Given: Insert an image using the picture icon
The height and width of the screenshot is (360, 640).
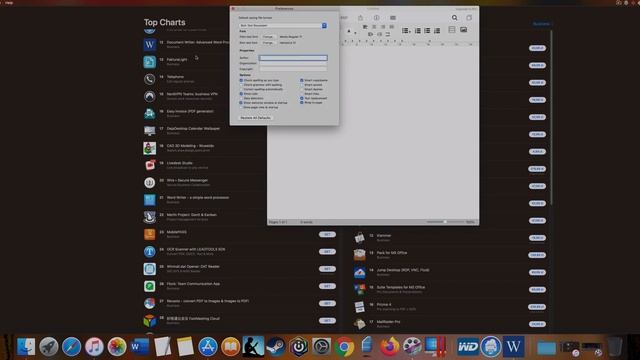Looking at the screenshot, I should 463,30.
